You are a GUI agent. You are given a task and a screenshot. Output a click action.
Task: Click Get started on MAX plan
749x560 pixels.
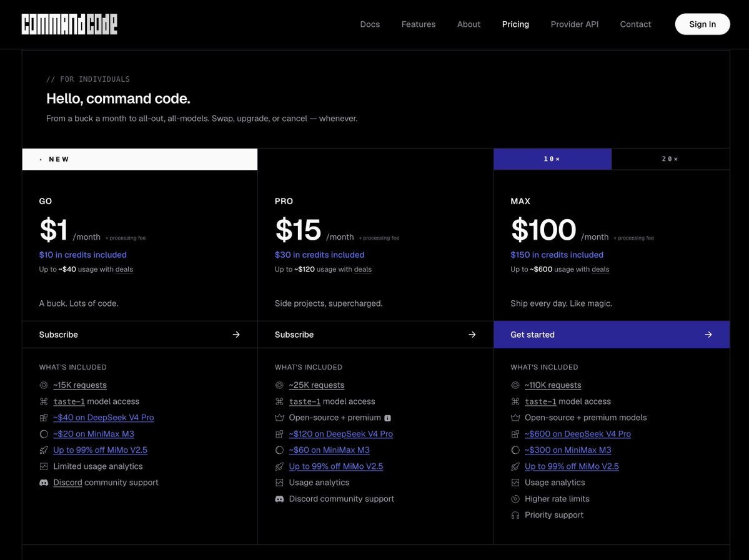pos(612,335)
